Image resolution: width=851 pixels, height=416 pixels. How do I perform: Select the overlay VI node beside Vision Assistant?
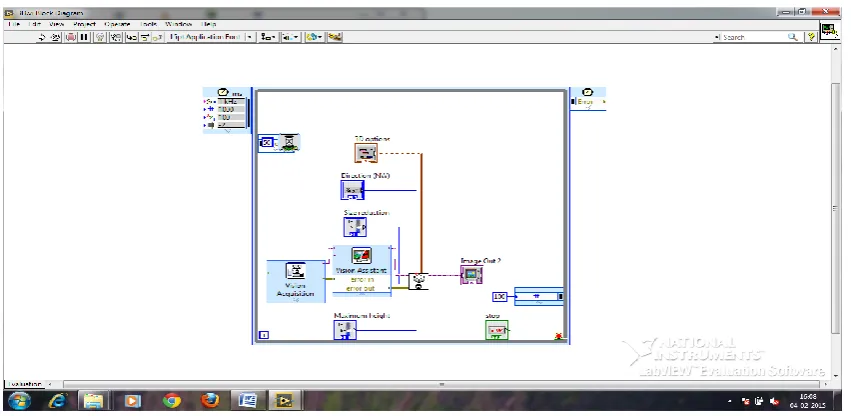tap(418, 281)
